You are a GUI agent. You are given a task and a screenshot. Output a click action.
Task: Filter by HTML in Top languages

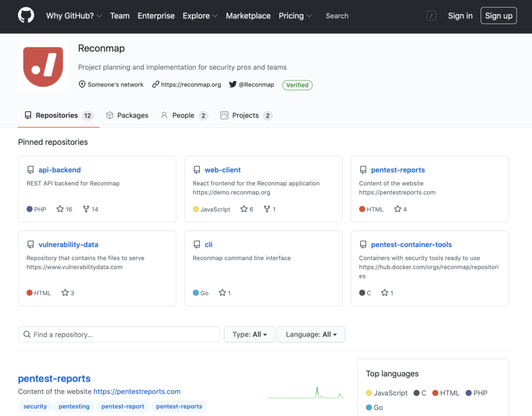pyautogui.click(x=446, y=393)
